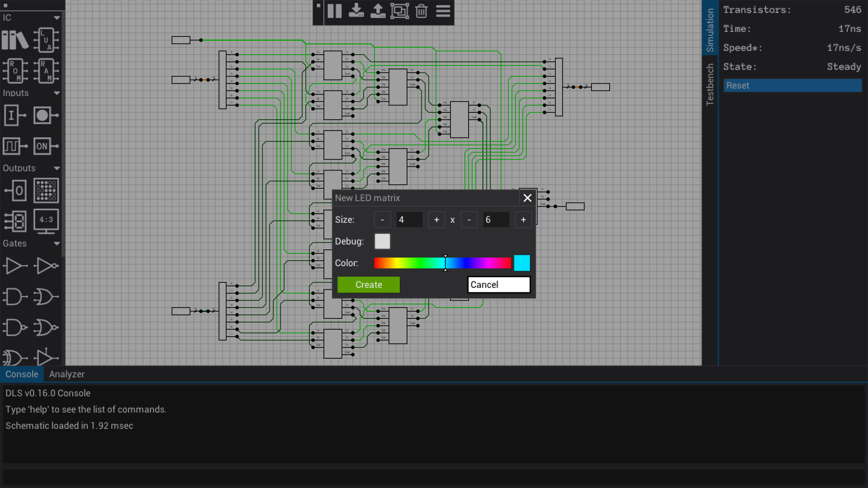Open the Testbench side tab
The image size is (868, 488).
tap(710, 84)
